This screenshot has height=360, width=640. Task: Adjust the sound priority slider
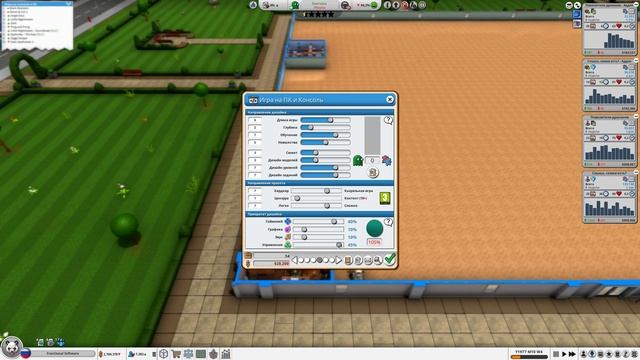pos(318,237)
